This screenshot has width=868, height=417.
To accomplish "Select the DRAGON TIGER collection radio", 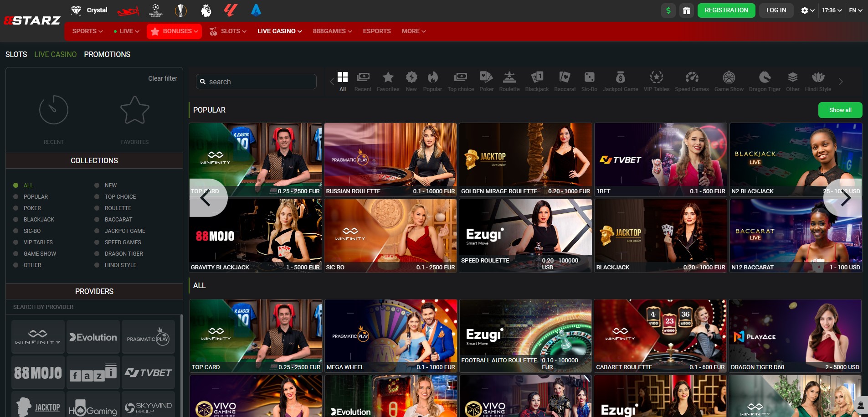I will [97, 253].
